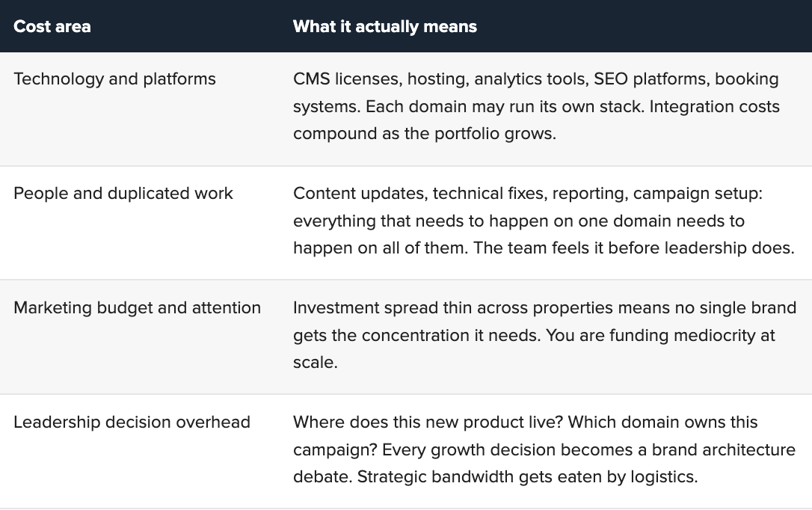
Task: Click the sentence 'The team feels it before leadership does'
Action: click(x=634, y=248)
